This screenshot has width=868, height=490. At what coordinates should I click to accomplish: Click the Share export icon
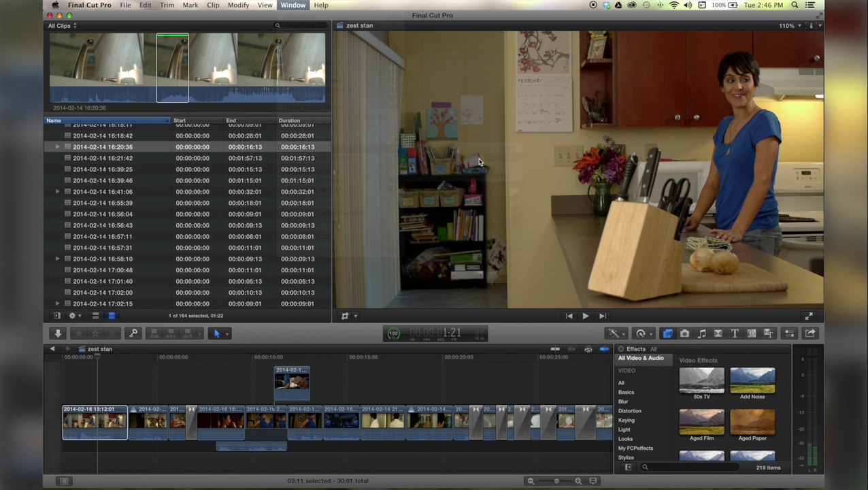click(x=810, y=333)
